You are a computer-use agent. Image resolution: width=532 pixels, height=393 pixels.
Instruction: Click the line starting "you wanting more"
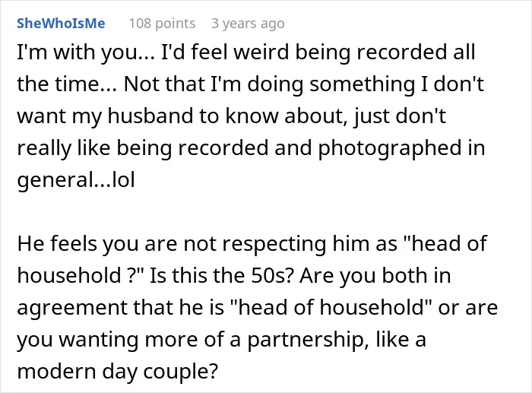coord(222,340)
